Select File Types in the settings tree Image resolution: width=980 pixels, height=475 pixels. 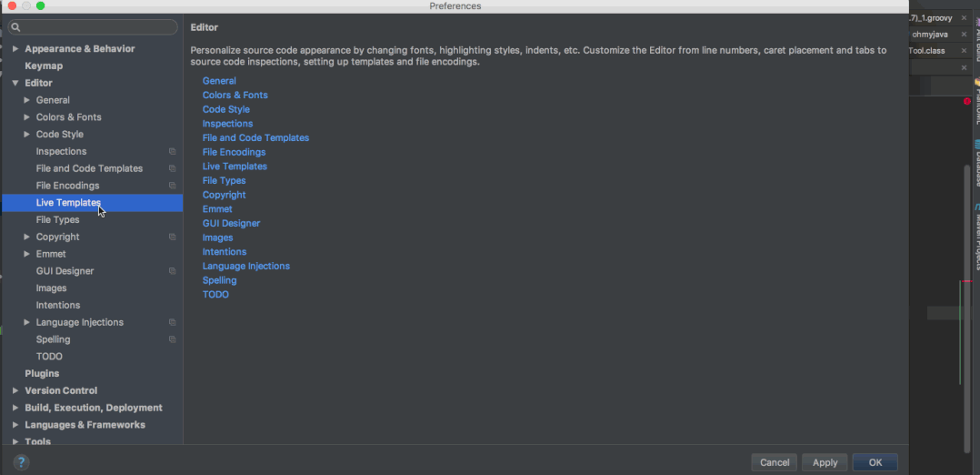coord(57,219)
